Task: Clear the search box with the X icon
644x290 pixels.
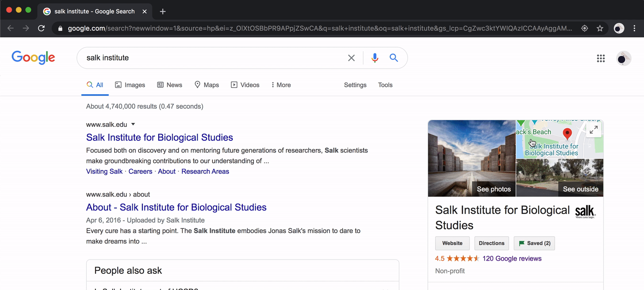Action: (x=351, y=58)
